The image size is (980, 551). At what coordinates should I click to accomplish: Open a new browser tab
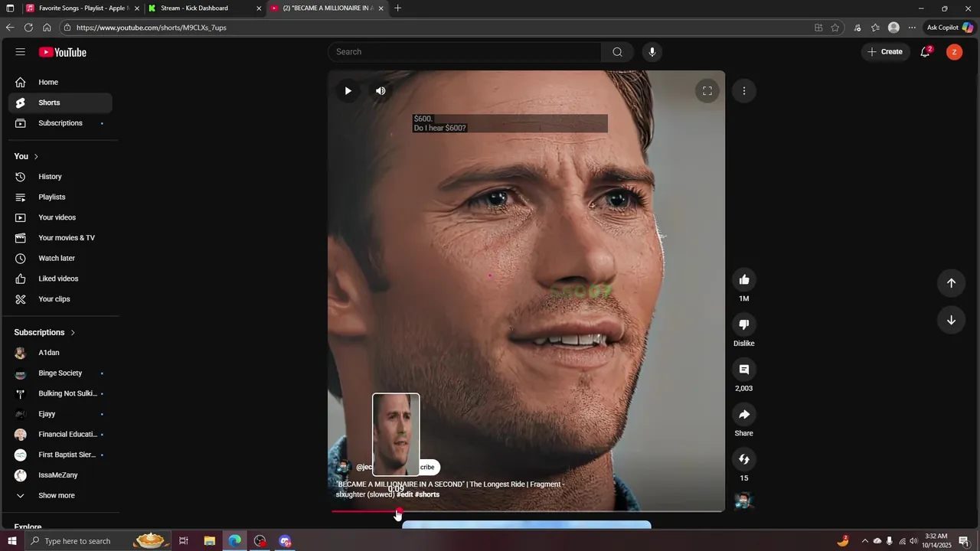click(397, 8)
